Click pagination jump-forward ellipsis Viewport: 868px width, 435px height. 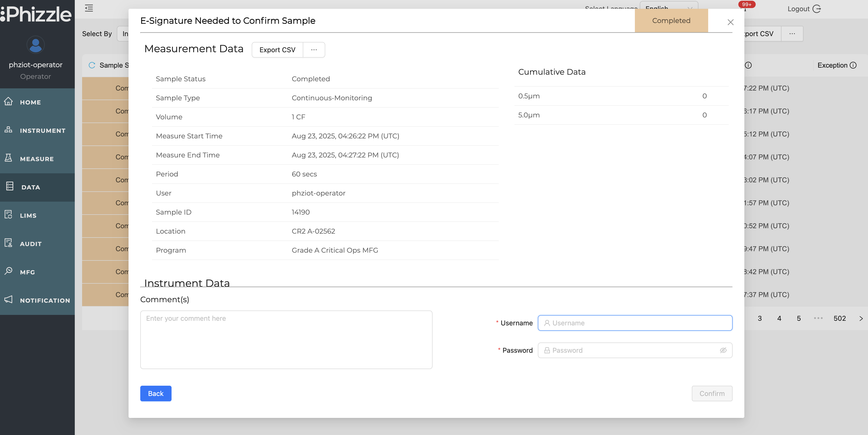coord(818,318)
